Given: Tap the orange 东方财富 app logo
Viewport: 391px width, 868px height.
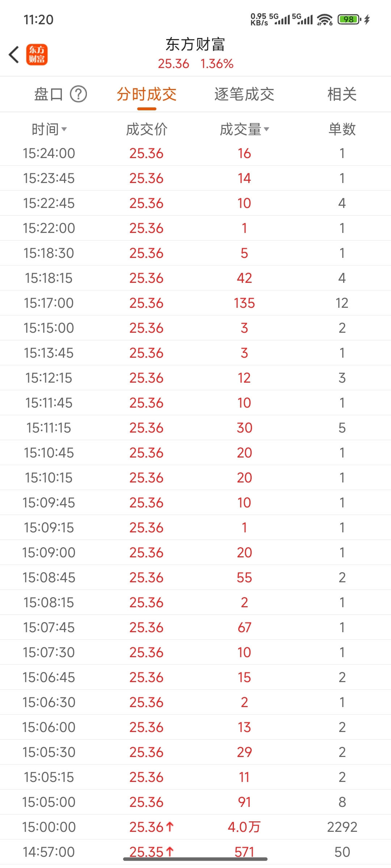Looking at the screenshot, I should coord(37,55).
